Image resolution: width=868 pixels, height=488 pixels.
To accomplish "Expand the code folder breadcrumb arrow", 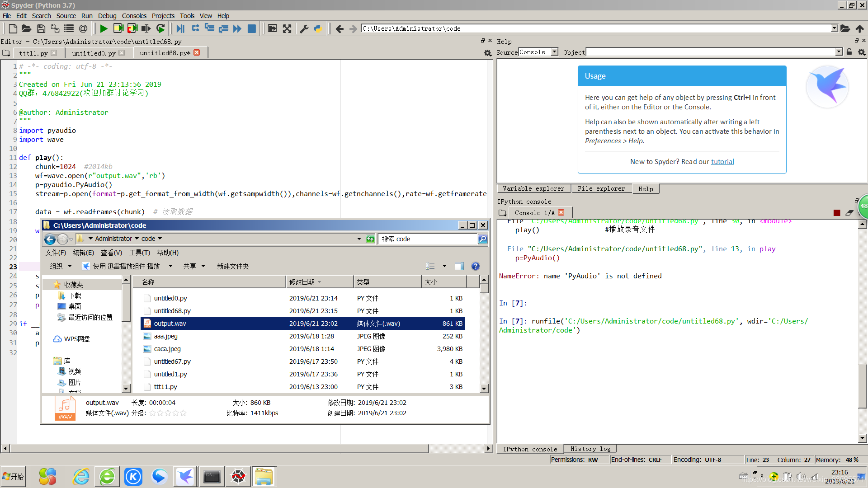I will [x=160, y=239].
